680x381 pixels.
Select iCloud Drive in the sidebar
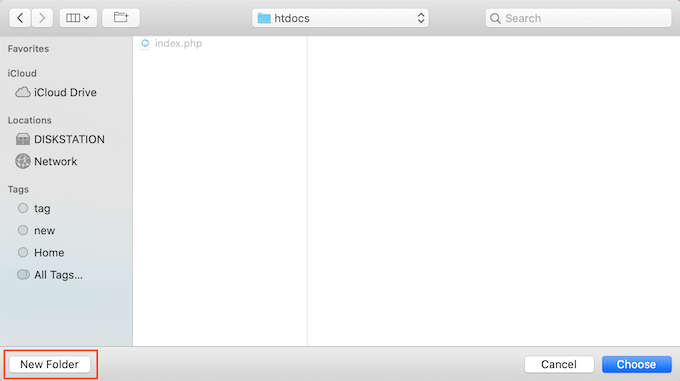(x=56, y=92)
